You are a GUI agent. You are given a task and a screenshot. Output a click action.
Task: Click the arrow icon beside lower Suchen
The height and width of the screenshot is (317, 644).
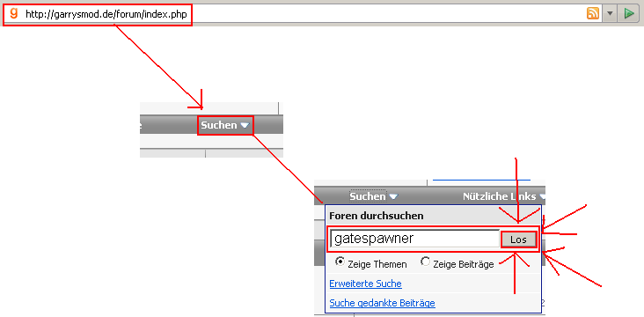tap(393, 197)
